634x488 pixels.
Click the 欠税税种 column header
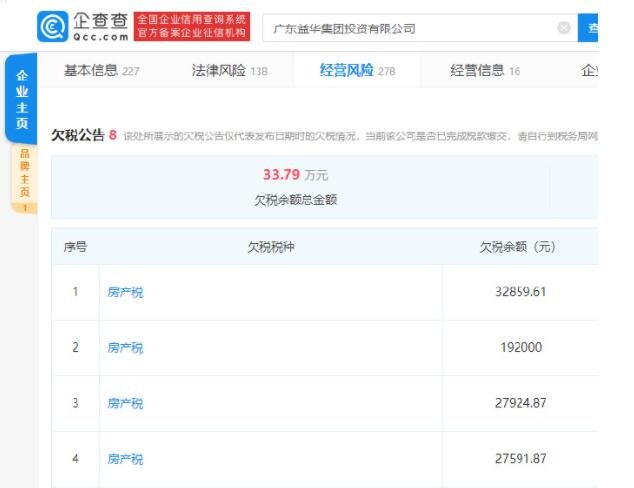tap(271, 247)
